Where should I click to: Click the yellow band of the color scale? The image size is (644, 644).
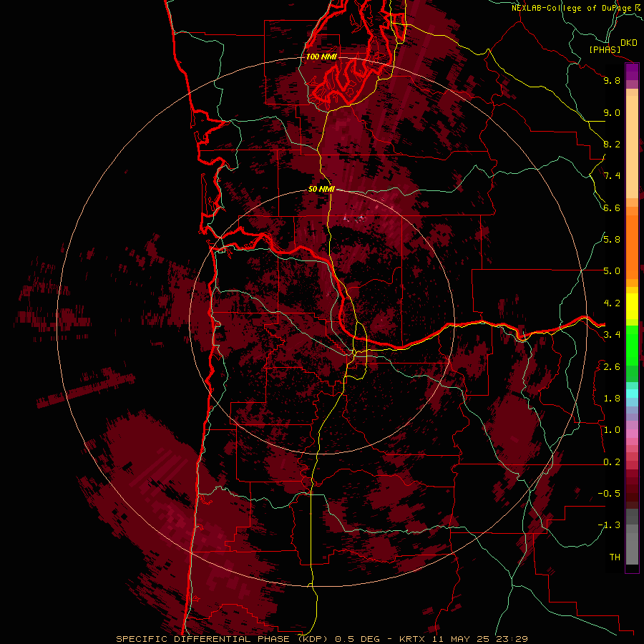pos(632,306)
